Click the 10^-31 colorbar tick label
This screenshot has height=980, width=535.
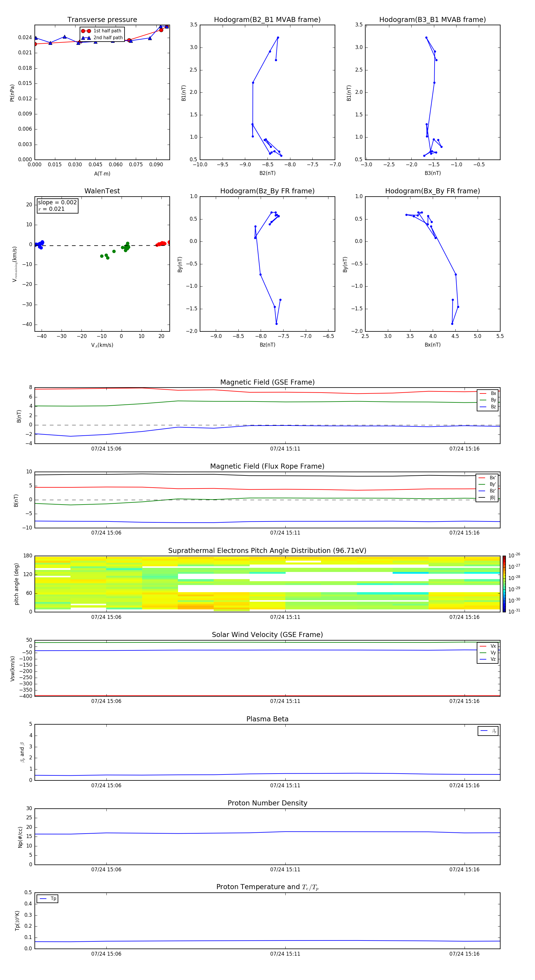(x=514, y=611)
